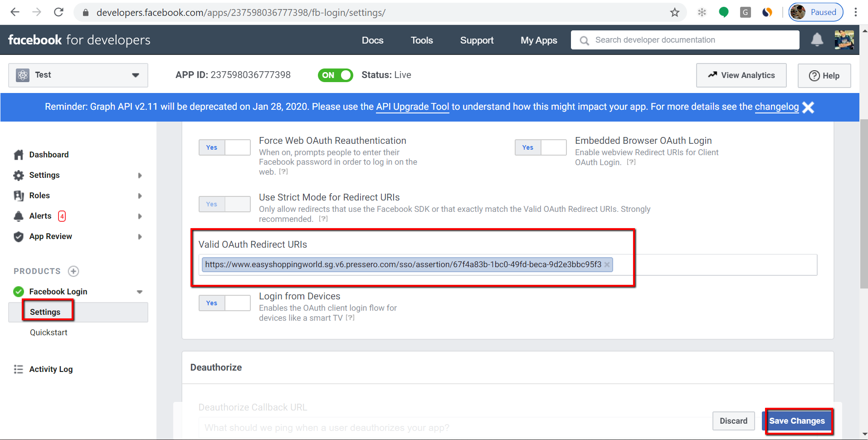
Task: Click the search magnifier icon
Action: [585, 40]
